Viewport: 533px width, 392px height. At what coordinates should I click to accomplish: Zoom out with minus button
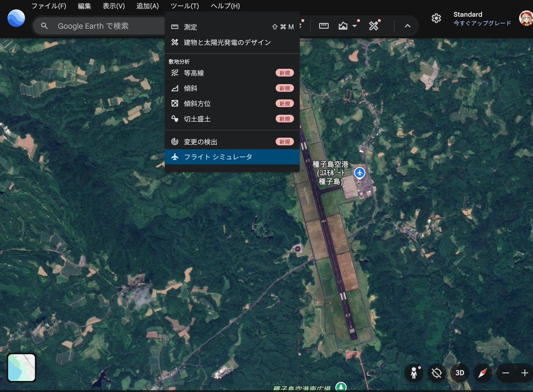pos(505,373)
